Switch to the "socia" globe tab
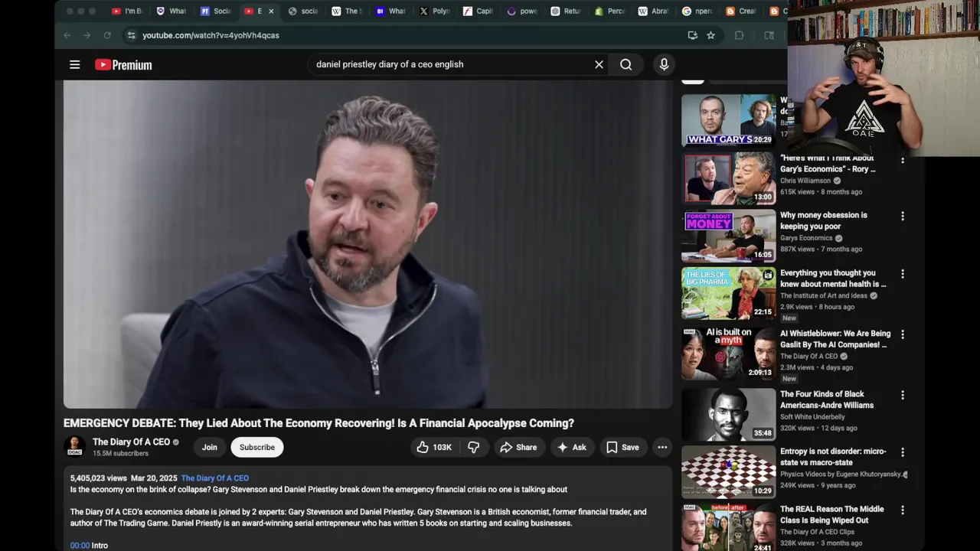This screenshot has height=551, width=980. [x=303, y=11]
